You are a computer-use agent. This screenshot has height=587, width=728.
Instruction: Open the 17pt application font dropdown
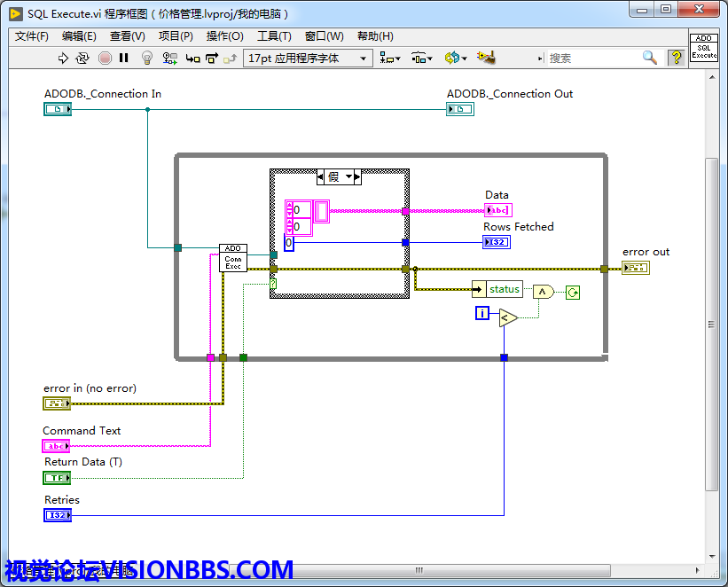307,58
